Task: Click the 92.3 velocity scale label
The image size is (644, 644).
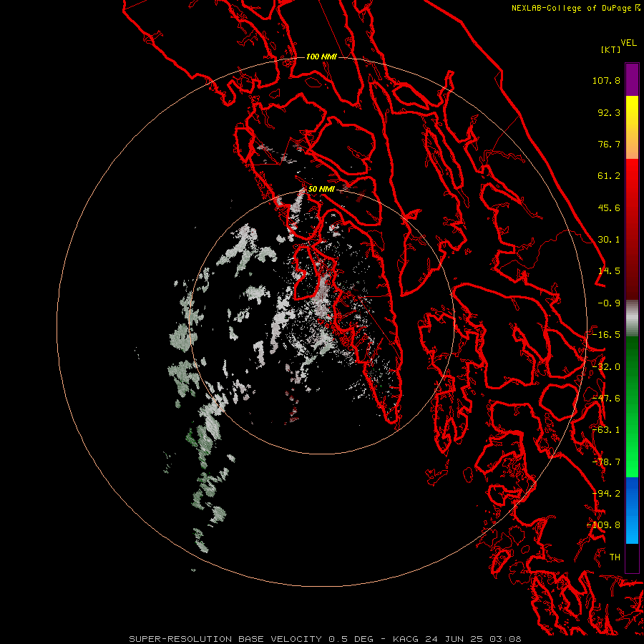Action: click(x=609, y=112)
